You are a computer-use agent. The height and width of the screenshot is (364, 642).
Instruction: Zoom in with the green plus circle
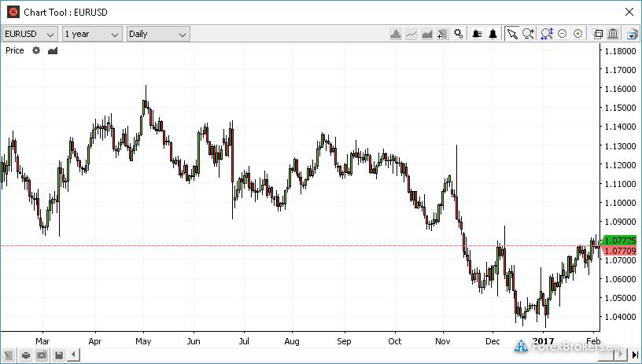click(577, 34)
